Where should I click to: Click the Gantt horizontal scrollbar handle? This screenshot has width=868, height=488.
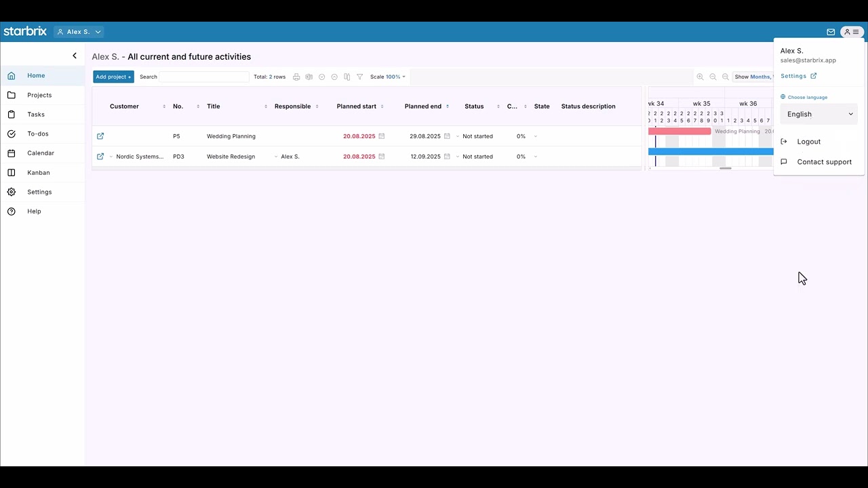pyautogui.click(x=726, y=168)
